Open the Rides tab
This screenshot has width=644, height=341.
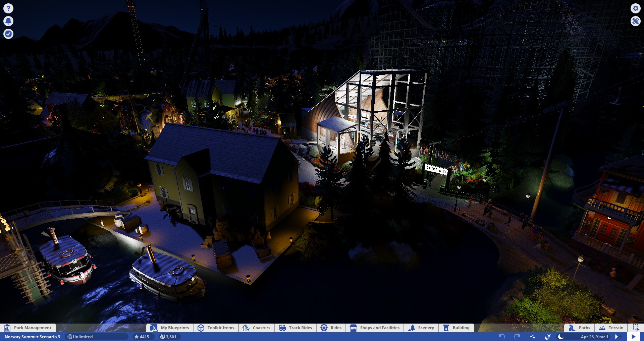[x=331, y=328]
